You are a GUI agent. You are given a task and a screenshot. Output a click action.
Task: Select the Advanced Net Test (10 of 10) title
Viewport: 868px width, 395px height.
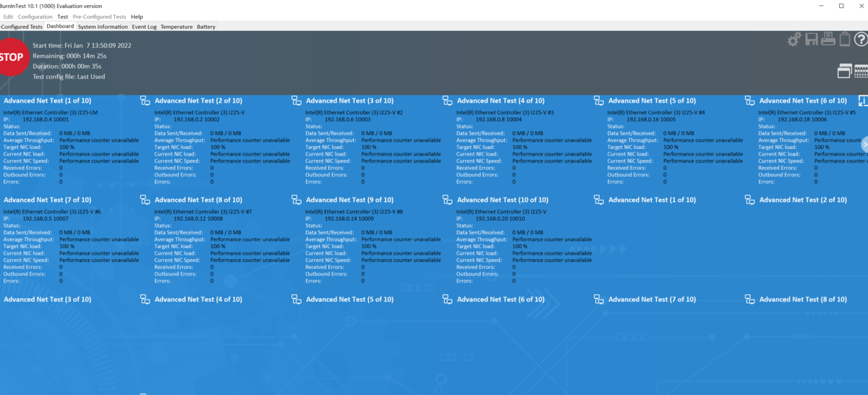503,200
